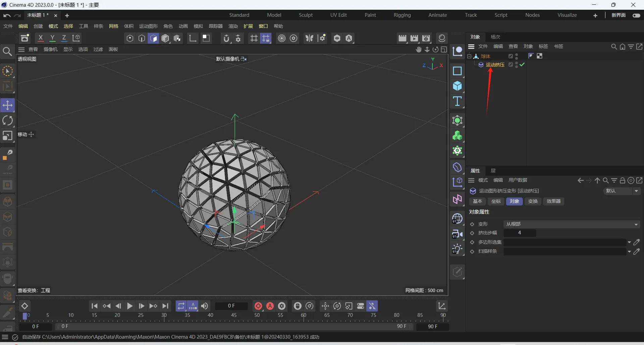Toggle the green enable checkmark on 运动挤压

tap(522, 65)
